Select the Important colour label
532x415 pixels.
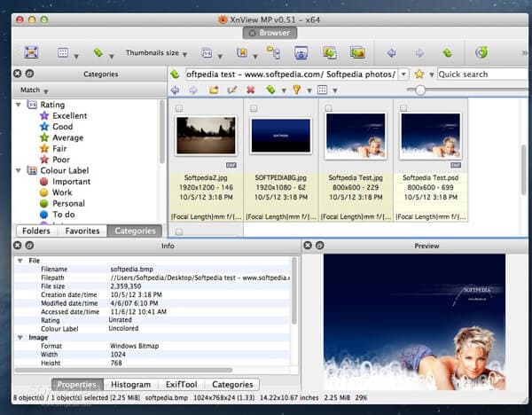tap(43, 182)
